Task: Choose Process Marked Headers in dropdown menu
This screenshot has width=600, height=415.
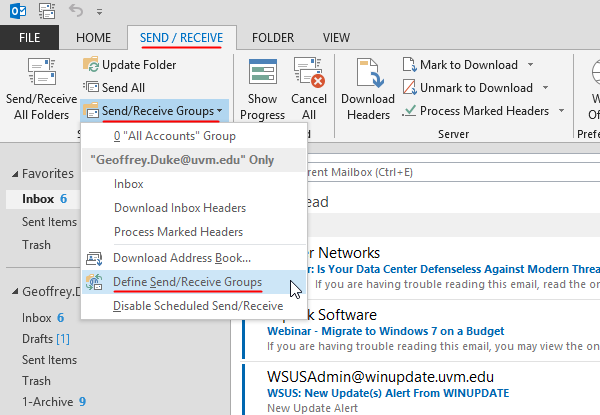Action: (x=194, y=232)
